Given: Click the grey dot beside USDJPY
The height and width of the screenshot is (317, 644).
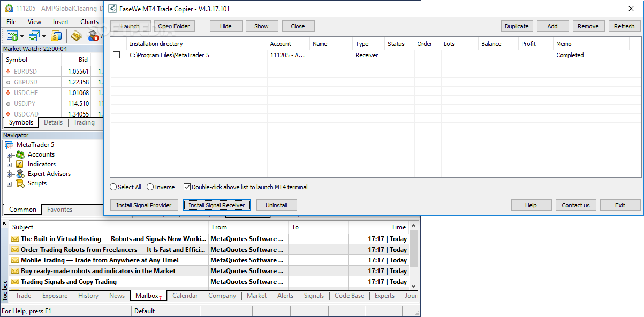Looking at the screenshot, I should pos(8,104).
